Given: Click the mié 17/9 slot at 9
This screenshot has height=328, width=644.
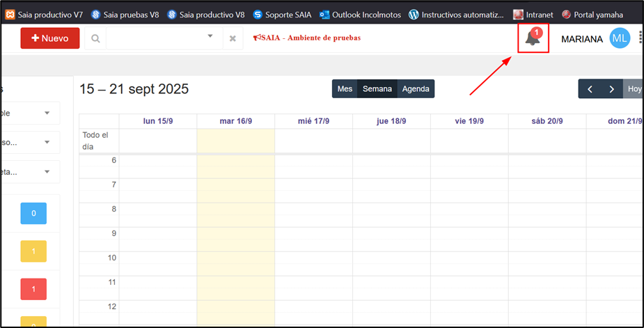Looking at the screenshot, I should [x=313, y=239].
